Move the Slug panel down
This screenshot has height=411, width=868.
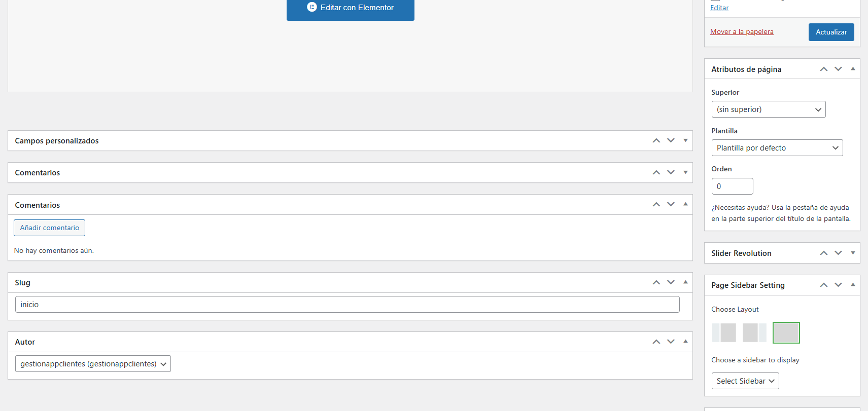(671, 282)
